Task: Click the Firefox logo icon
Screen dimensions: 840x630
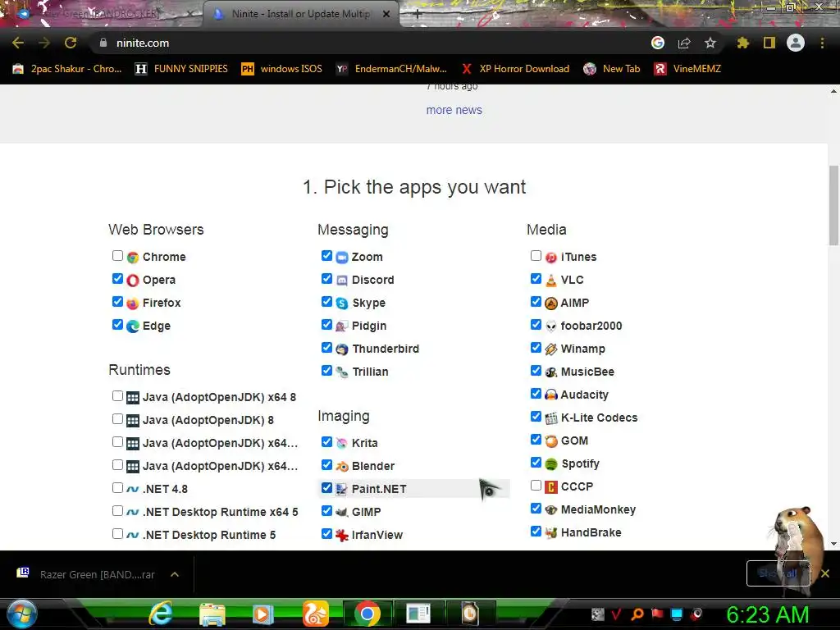Action: (x=133, y=304)
